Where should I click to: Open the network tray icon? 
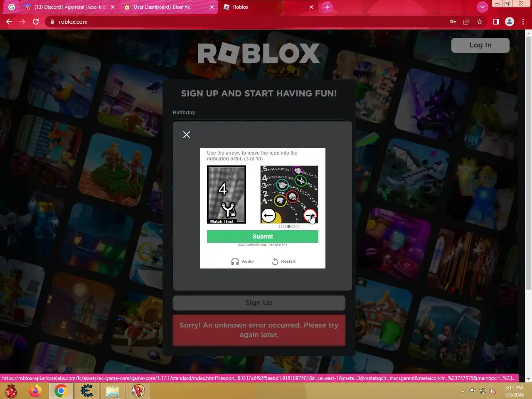483,391
